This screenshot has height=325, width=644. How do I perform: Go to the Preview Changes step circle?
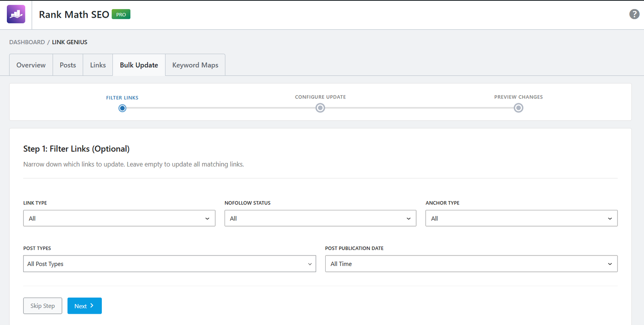[518, 108]
